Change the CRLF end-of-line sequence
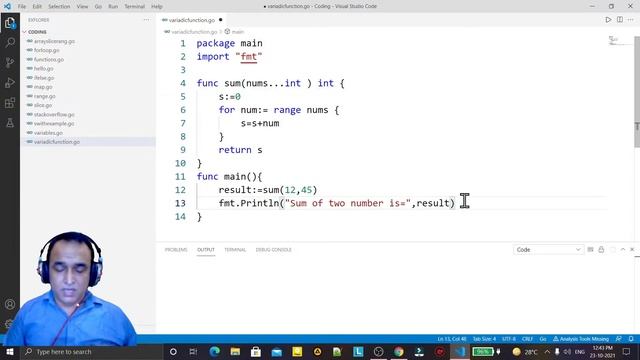Viewport: 640px width, 360px height. click(x=527, y=339)
